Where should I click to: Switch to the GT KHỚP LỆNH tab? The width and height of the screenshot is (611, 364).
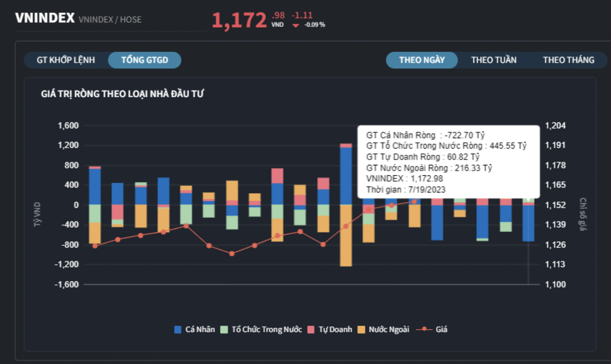point(66,60)
